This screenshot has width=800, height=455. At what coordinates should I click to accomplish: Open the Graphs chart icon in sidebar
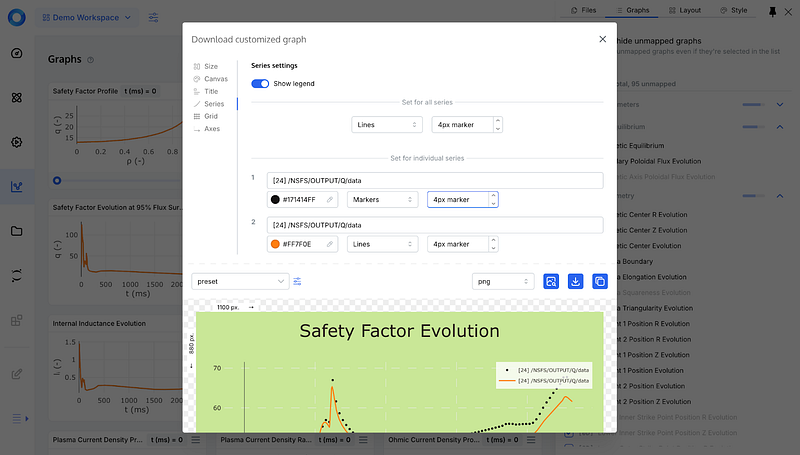[x=17, y=187]
